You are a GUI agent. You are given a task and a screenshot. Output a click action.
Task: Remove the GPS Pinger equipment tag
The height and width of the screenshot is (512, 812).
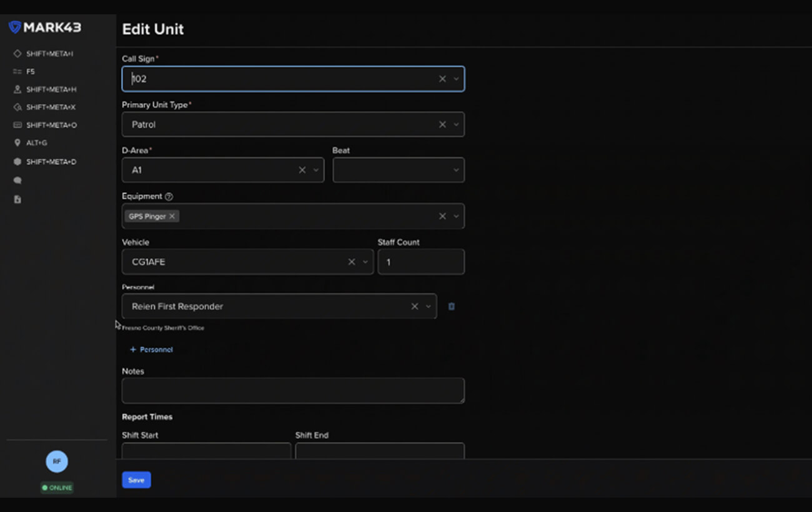coord(172,216)
